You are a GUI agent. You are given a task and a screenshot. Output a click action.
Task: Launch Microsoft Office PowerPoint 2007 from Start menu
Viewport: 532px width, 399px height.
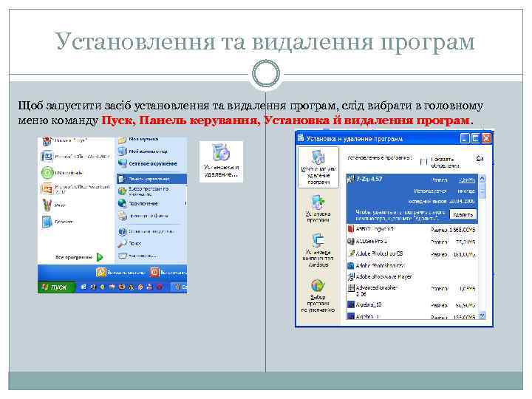click(x=76, y=189)
